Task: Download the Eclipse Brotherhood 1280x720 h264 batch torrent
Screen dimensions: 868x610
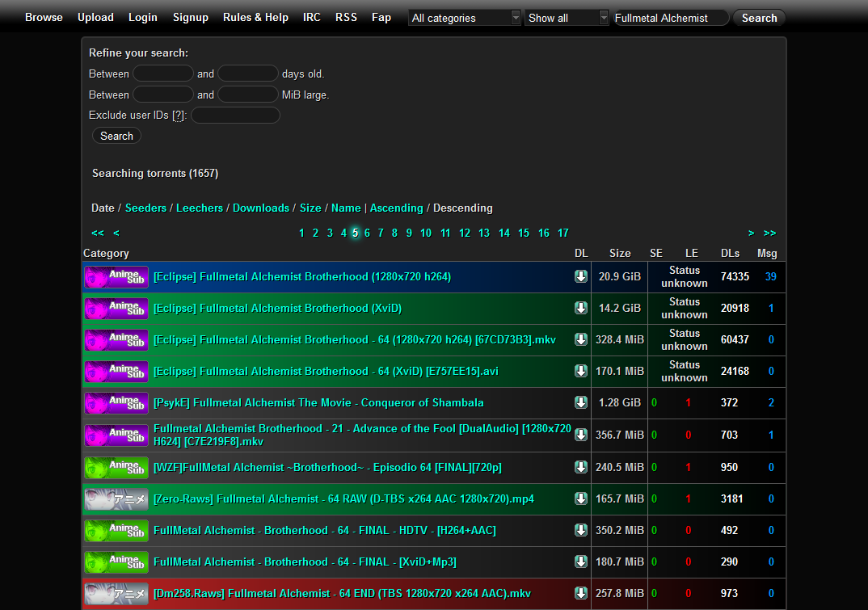Action: (x=581, y=276)
